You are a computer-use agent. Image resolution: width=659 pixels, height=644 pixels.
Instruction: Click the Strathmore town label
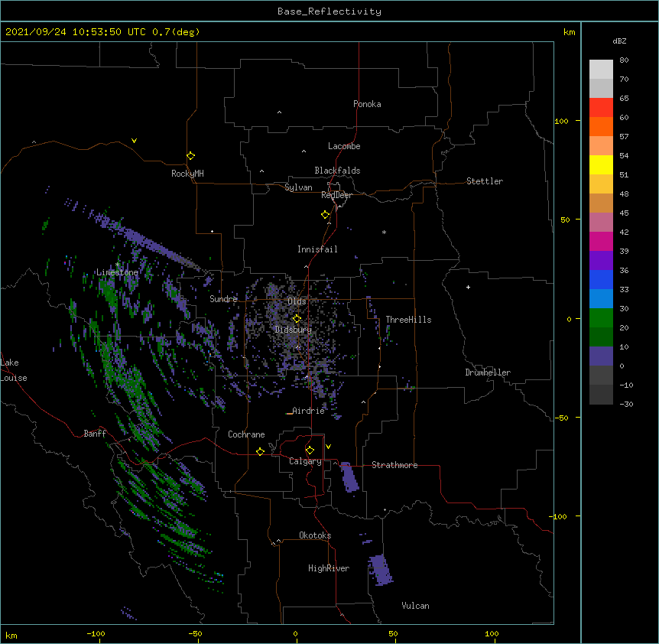click(394, 465)
